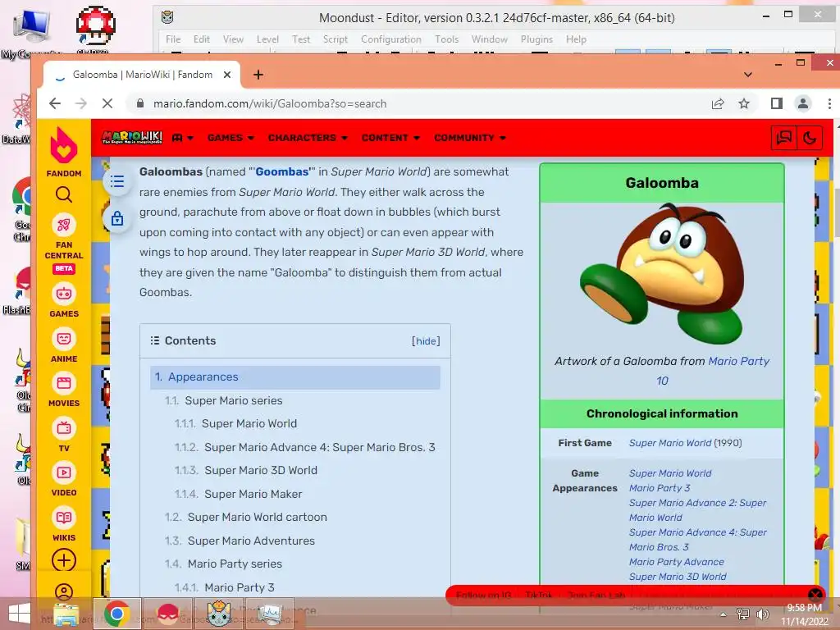Screen dimensions: 840x630
Task: Open the Configuration menu in Moondust Editor
Action: (x=391, y=39)
